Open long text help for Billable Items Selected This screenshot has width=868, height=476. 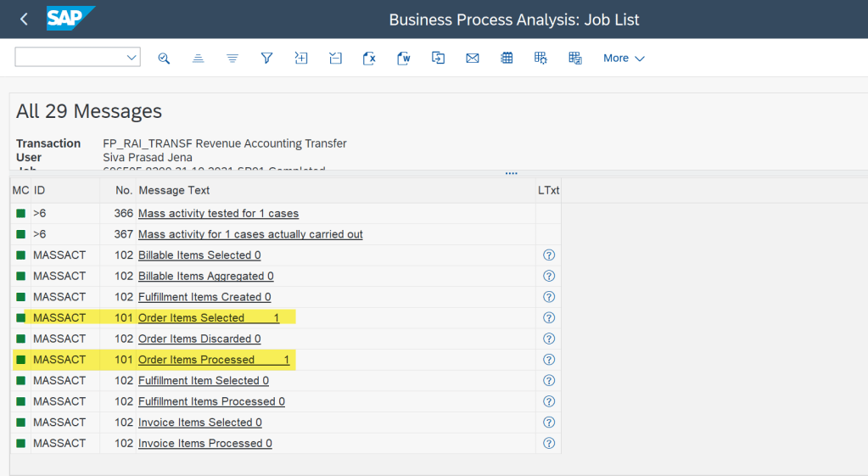tap(548, 255)
